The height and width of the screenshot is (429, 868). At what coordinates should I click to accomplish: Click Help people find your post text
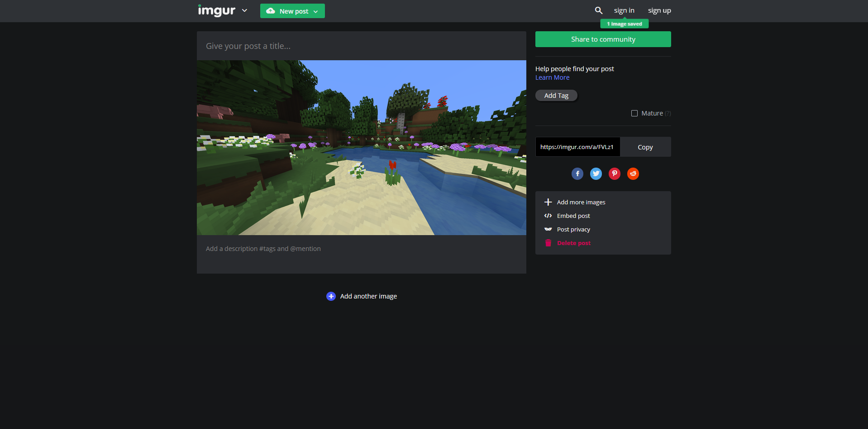click(575, 69)
